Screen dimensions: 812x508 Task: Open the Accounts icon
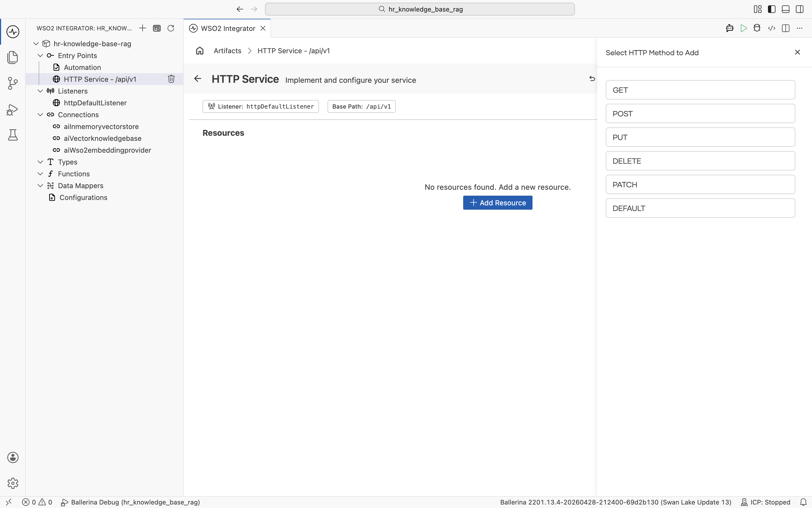13,457
